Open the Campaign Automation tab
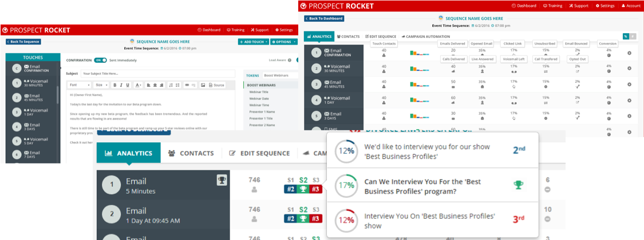The height and width of the screenshot is (240, 644). point(425,37)
